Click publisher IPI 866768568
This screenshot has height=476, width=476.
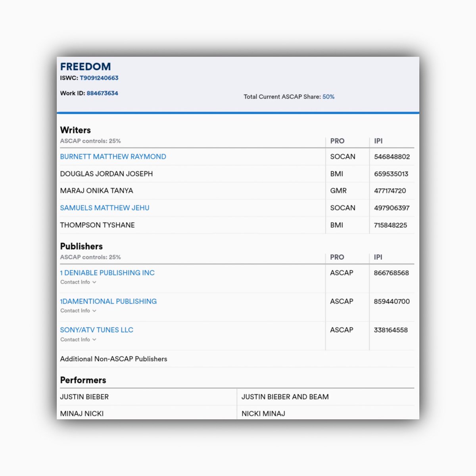click(391, 273)
